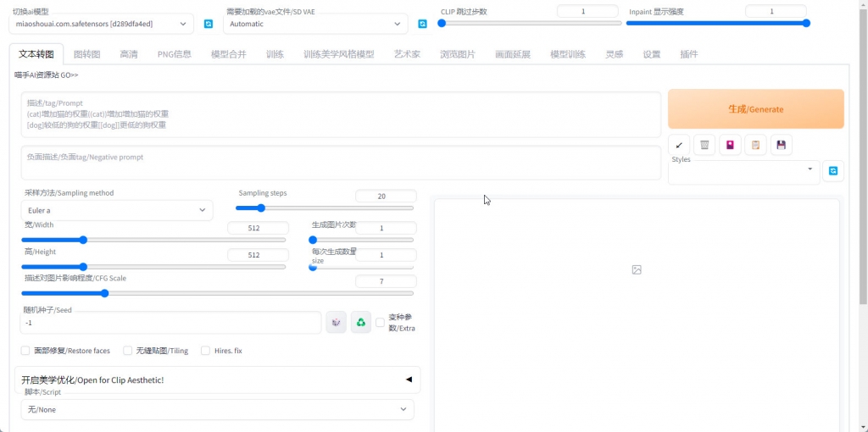Viewport: 868px width, 432px height.
Task: Open the 灵感 tab
Action: (614, 54)
